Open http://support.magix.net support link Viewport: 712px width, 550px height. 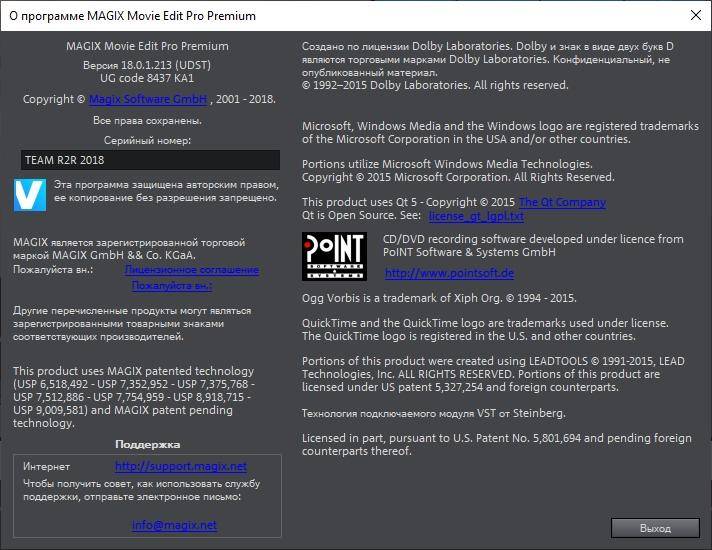(181, 466)
